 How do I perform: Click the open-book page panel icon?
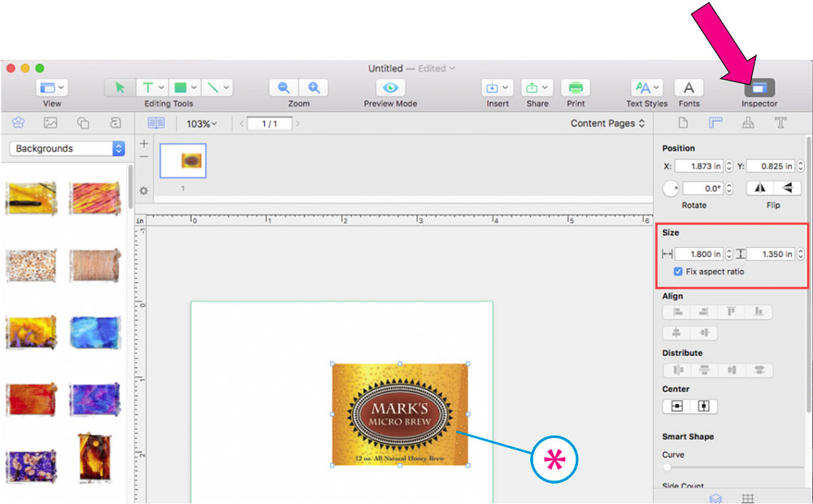[156, 123]
